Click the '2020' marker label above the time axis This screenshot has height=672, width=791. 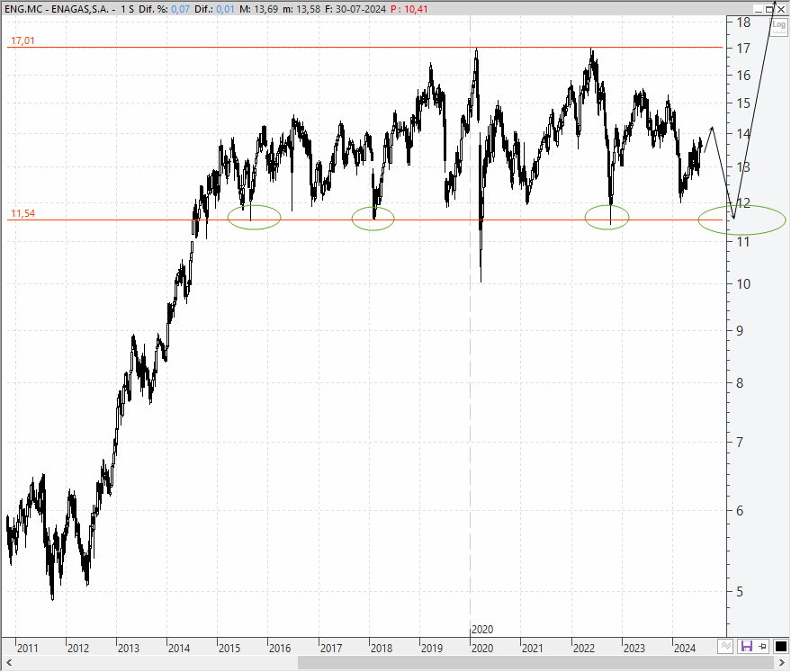482,630
